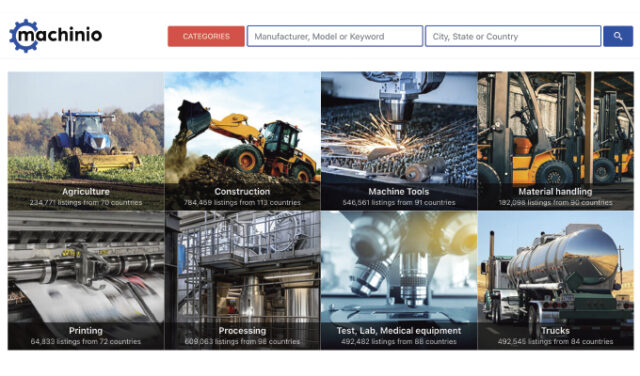Select Test, Lab, Medical equipment tile
This screenshot has height=376, width=640.
[399, 280]
